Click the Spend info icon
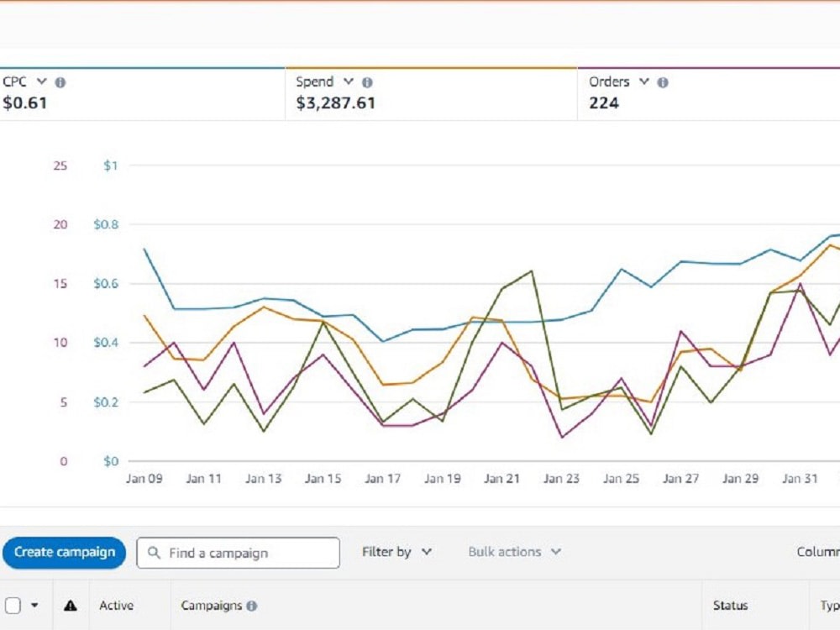The width and height of the screenshot is (840, 630). click(x=367, y=82)
